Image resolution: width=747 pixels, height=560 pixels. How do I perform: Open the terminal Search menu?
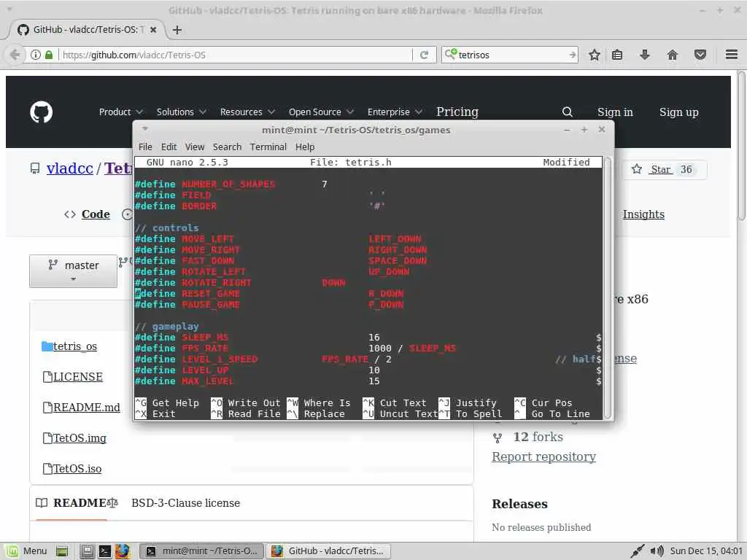point(227,147)
